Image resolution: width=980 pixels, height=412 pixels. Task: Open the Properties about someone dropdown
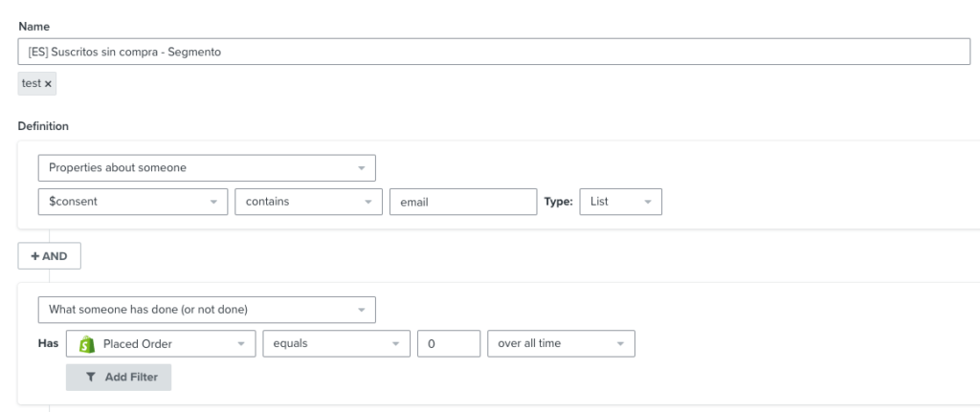point(207,168)
